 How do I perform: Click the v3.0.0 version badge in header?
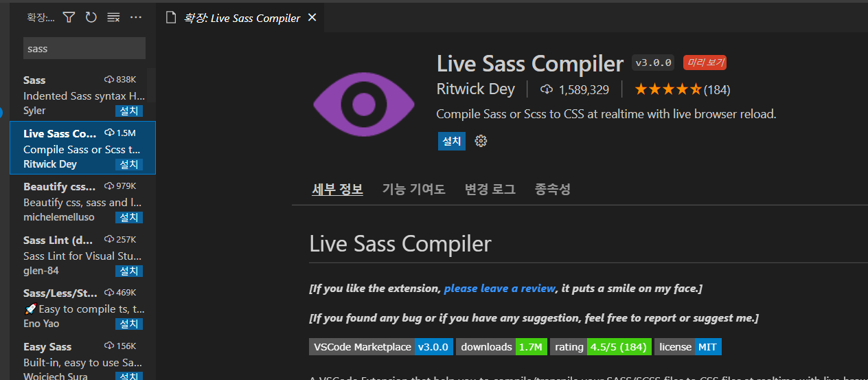(654, 63)
